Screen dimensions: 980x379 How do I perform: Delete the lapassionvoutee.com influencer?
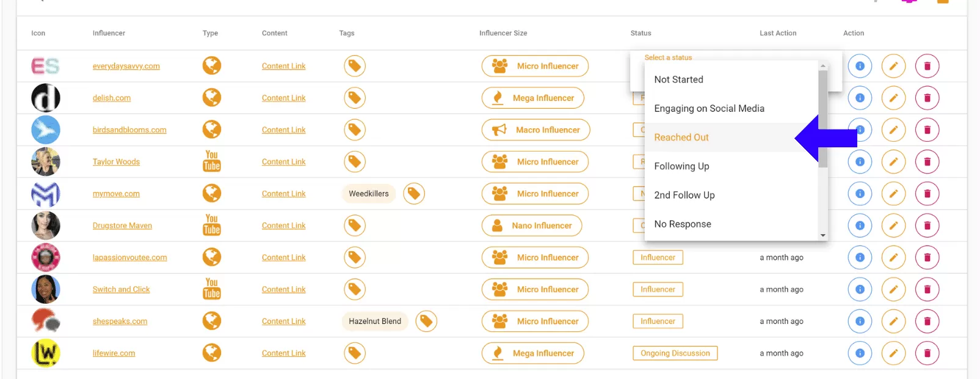coord(927,257)
